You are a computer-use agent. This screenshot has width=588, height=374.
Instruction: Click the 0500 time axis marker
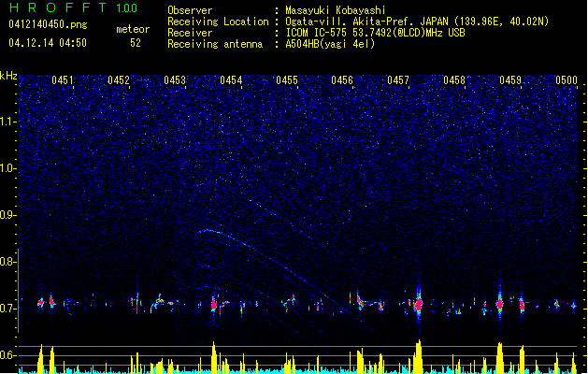coord(566,80)
